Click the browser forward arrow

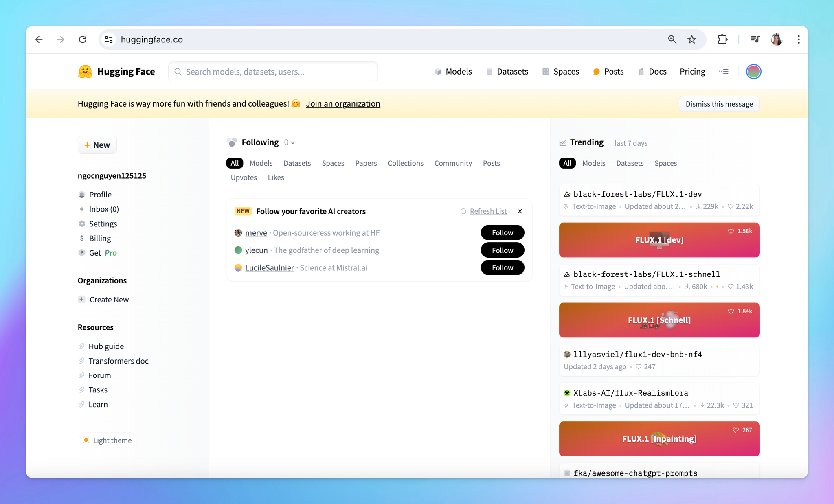click(x=61, y=39)
